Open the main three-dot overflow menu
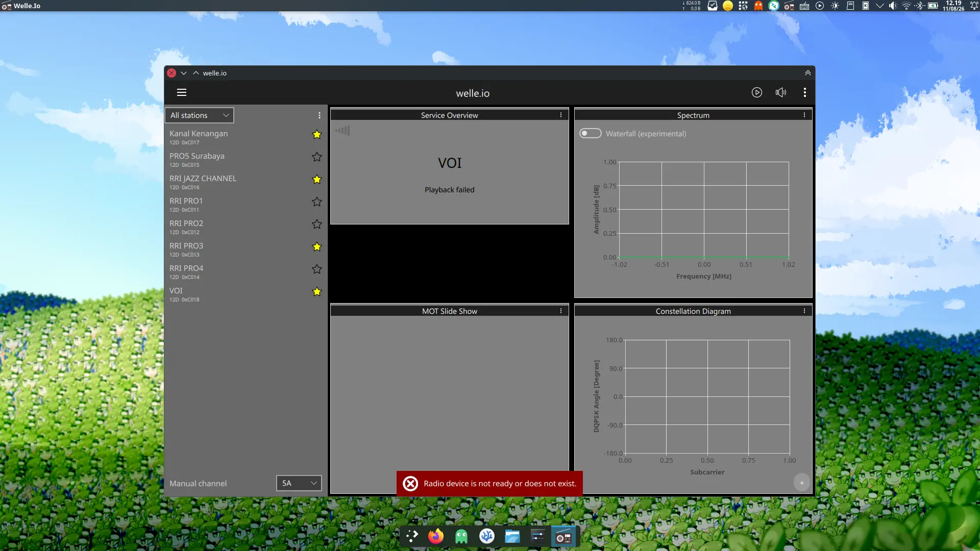Image resolution: width=980 pixels, height=551 pixels. pos(805,93)
